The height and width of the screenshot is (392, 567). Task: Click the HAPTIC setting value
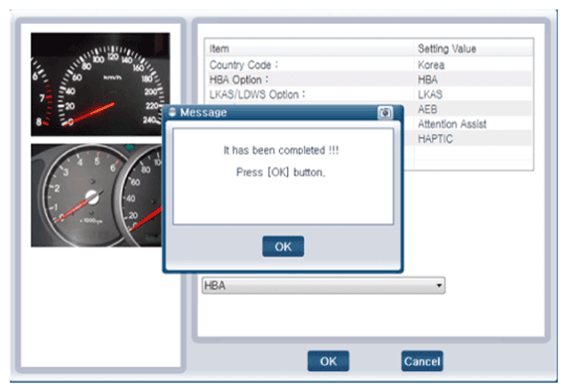tap(435, 139)
